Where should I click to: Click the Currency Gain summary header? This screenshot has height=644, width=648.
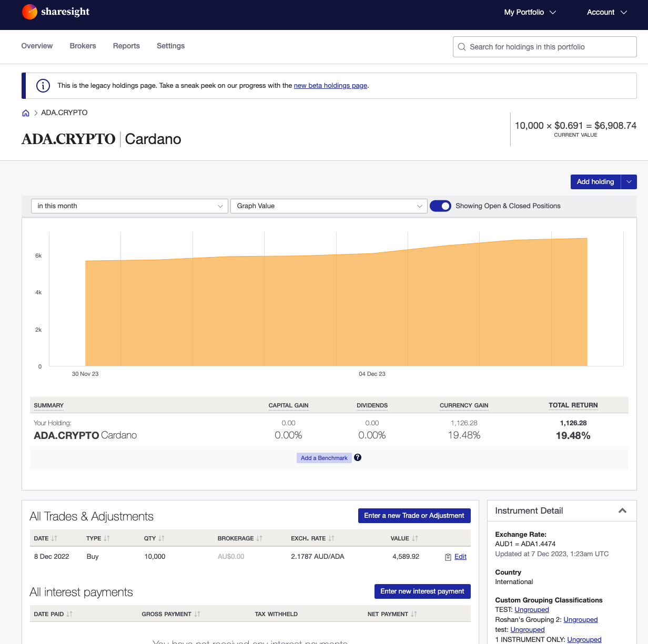click(464, 405)
